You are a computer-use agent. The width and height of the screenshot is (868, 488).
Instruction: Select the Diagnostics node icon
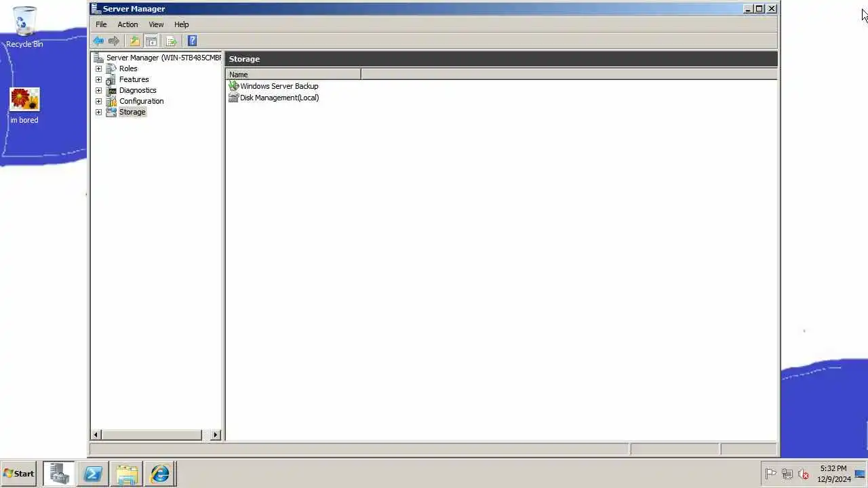(111, 90)
